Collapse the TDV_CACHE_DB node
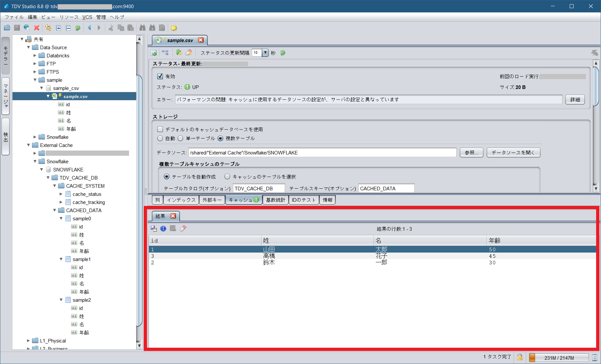601x364 pixels. [x=48, y=178]
